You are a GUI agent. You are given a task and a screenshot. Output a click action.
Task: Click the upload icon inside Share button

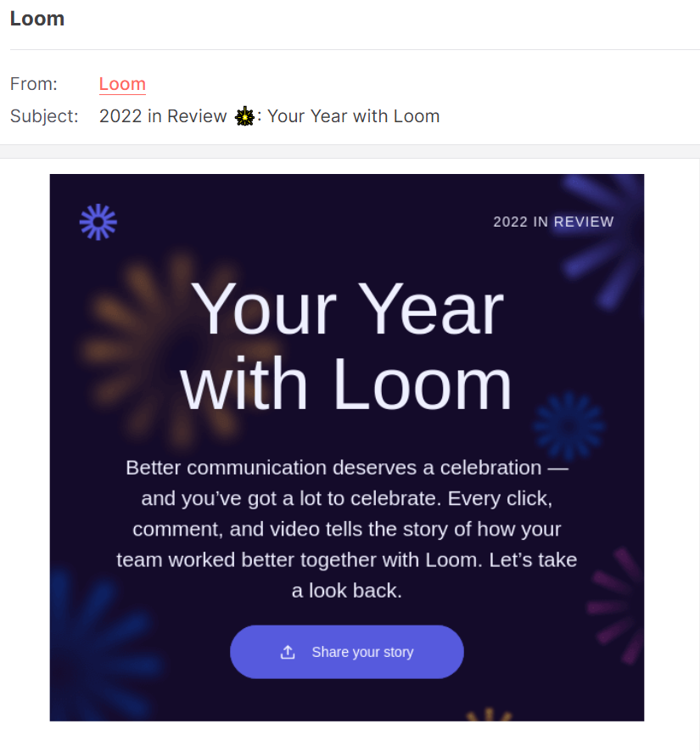[x=288, y=652]
